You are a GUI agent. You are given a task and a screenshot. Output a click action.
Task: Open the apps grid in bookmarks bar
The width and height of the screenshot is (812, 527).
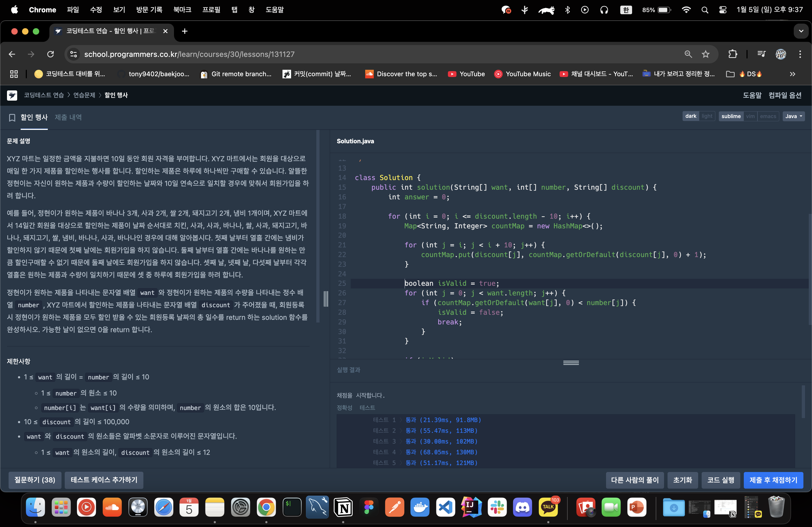pyautogui.click(x=14, y=74)
